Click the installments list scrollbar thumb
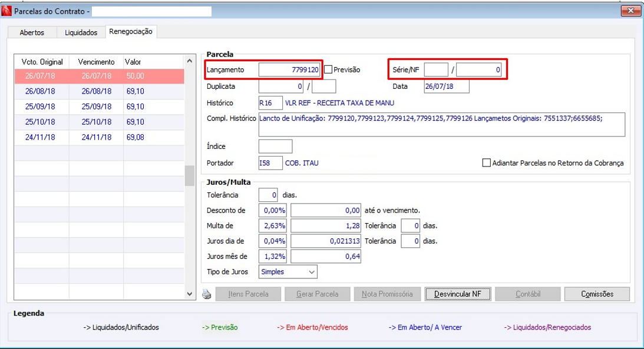 189,175
